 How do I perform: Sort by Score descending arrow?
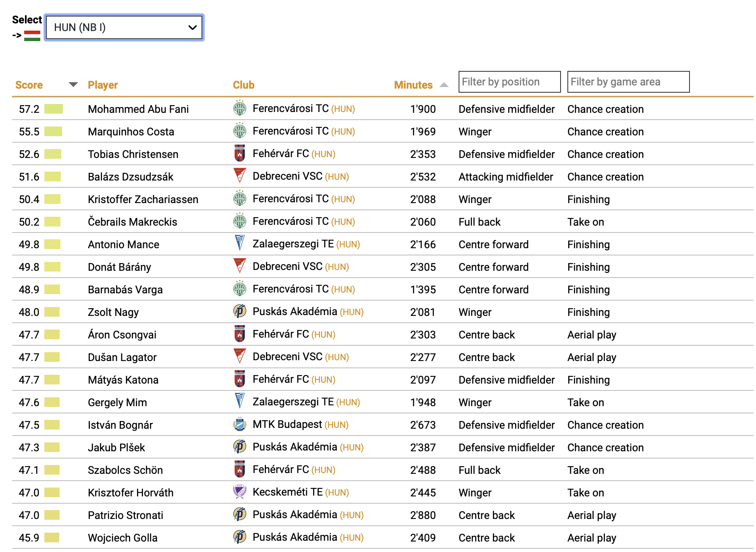(x=73, y=85)
